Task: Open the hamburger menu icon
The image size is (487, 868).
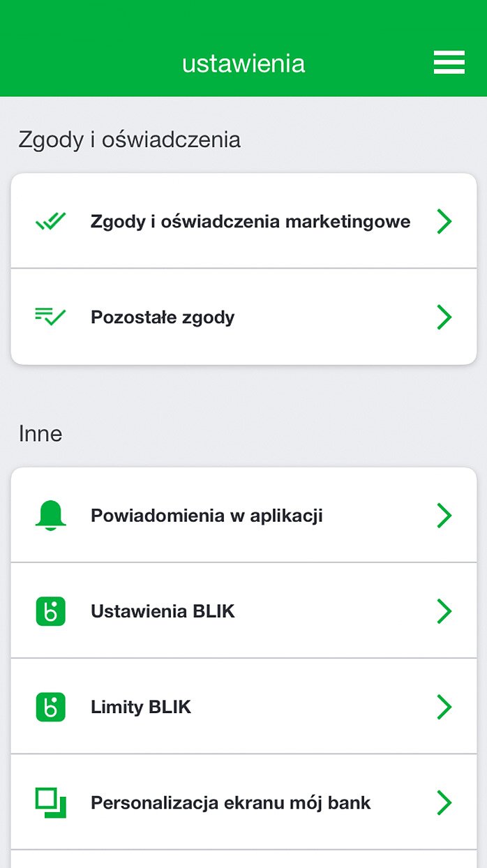Action: pyautogui.click(x=449, y=63)
